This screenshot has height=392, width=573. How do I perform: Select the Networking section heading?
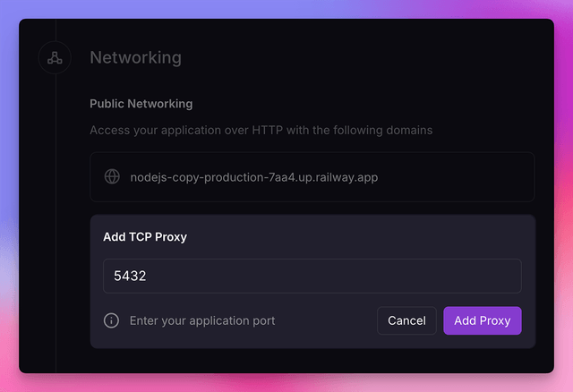pyautogui.click(x=135, y=58)
